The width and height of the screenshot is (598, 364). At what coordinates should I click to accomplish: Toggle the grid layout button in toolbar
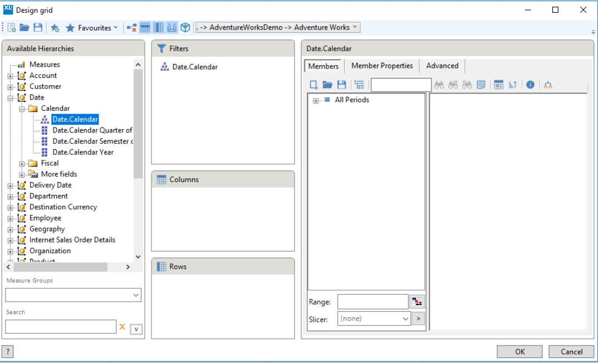point(145,27)
